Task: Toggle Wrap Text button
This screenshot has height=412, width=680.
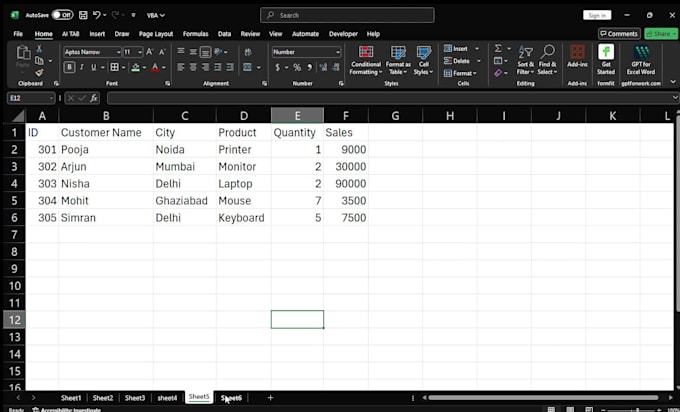Action: tap(248, 52)
